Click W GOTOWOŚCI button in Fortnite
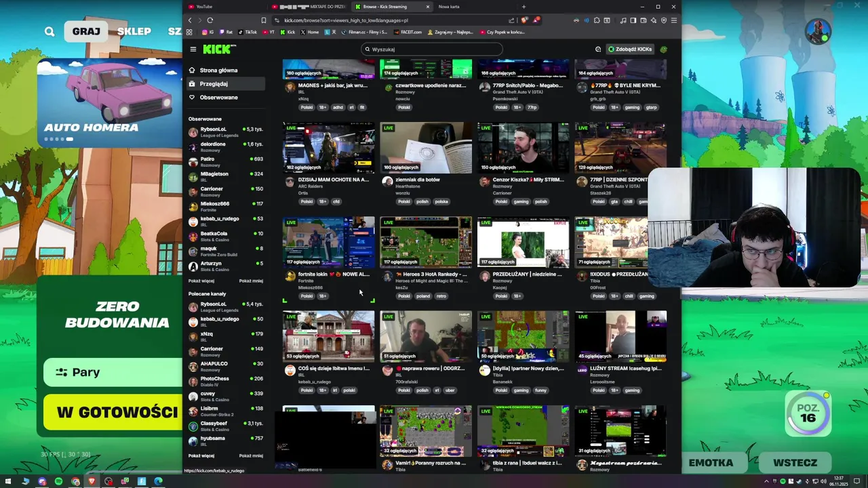Image resolution: width=868 pixels, height=488 pixels. point(114,412)
